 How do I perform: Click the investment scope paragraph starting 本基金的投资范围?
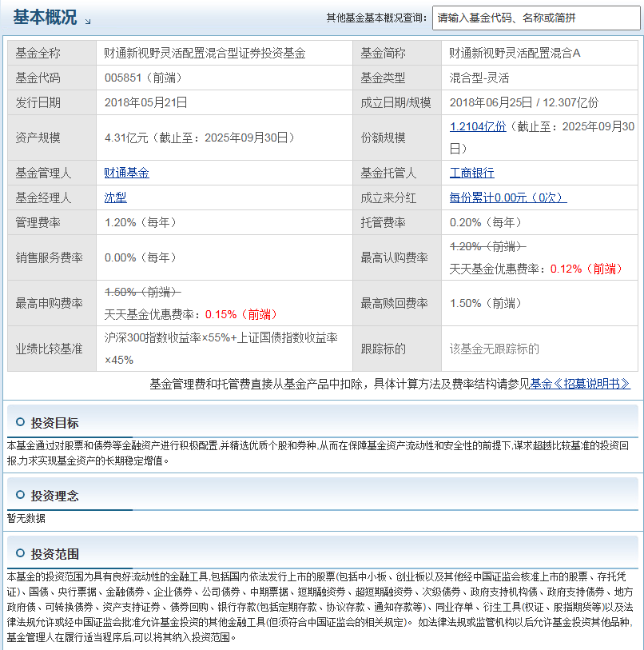point(320,607)
